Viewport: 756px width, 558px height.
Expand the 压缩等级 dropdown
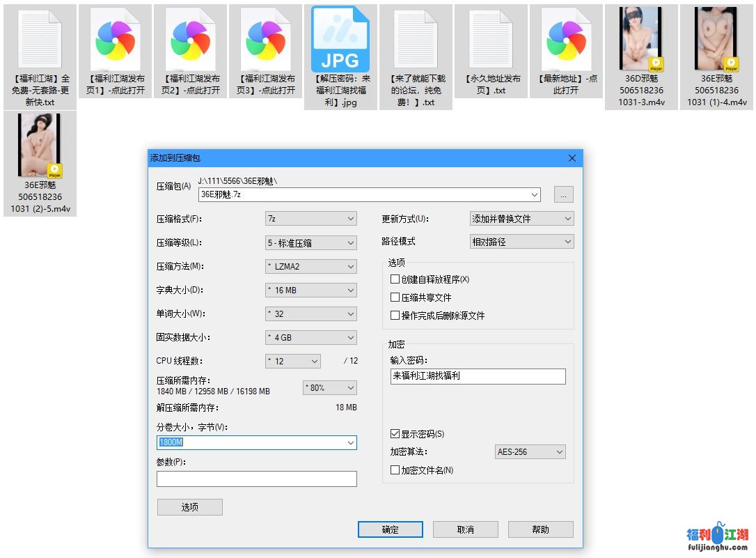(311, 243)
